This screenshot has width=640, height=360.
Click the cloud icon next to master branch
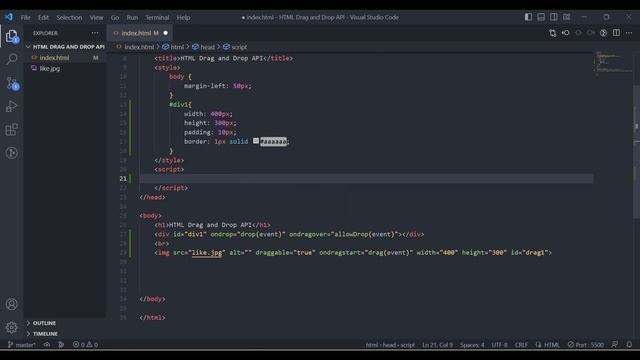47,345
